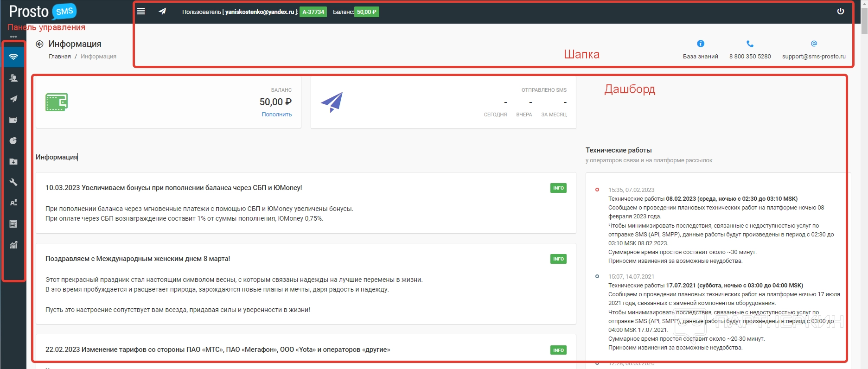Click the 8 марта greeting headline

[138, 259]
